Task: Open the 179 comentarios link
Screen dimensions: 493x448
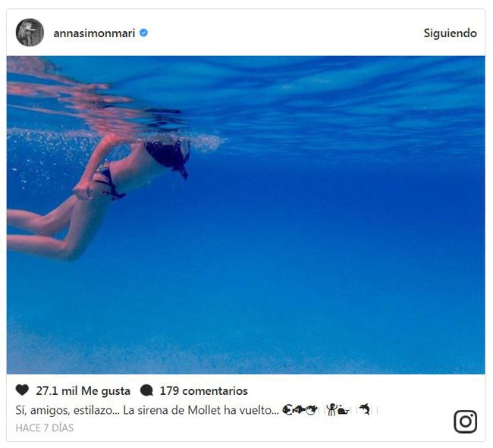Action: tap(204, 391)
